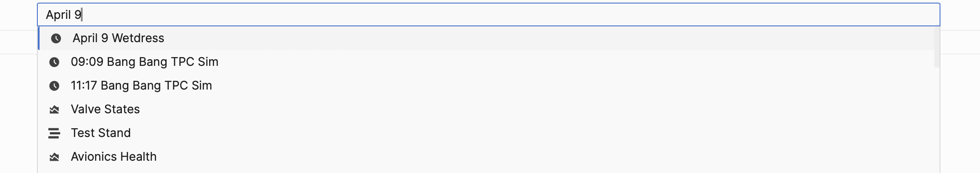Click the empty area of the Valve States row
980x173 pixels.
click(x=527, y=109)
